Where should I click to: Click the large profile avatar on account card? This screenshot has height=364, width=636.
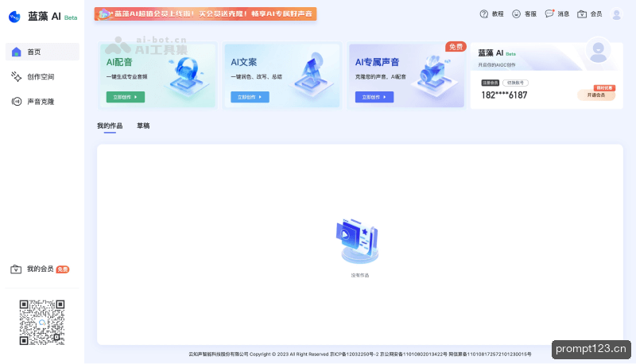599,50
